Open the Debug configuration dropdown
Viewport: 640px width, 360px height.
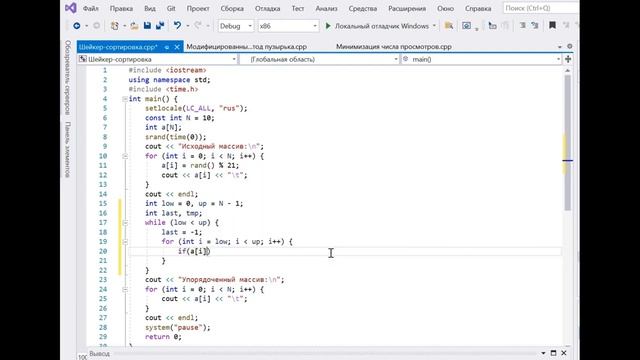coord(236,26)
